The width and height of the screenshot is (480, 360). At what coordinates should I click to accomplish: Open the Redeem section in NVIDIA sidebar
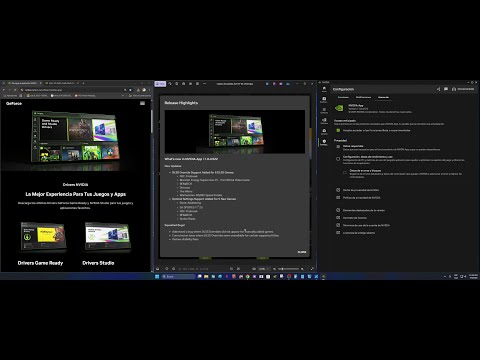324,131
